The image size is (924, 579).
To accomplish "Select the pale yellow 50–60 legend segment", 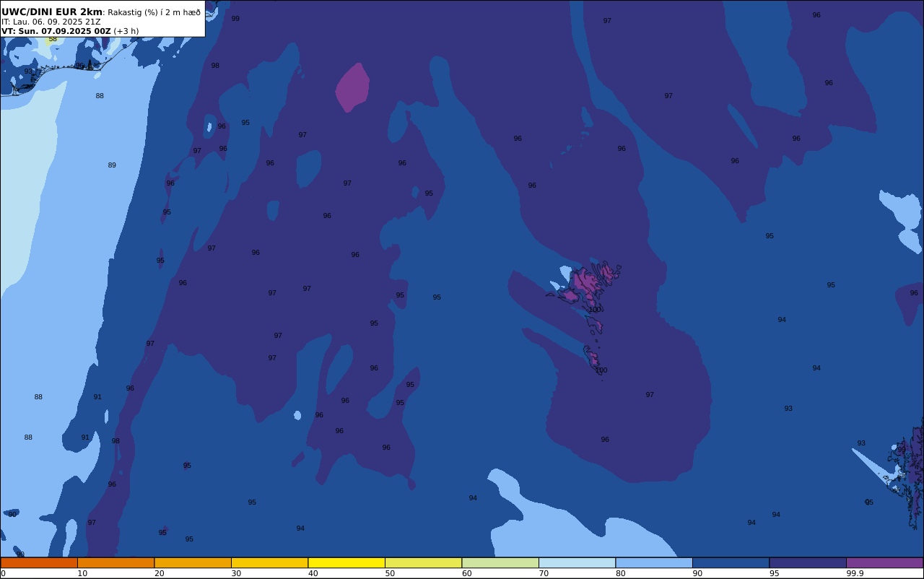I will coord(423,562).
